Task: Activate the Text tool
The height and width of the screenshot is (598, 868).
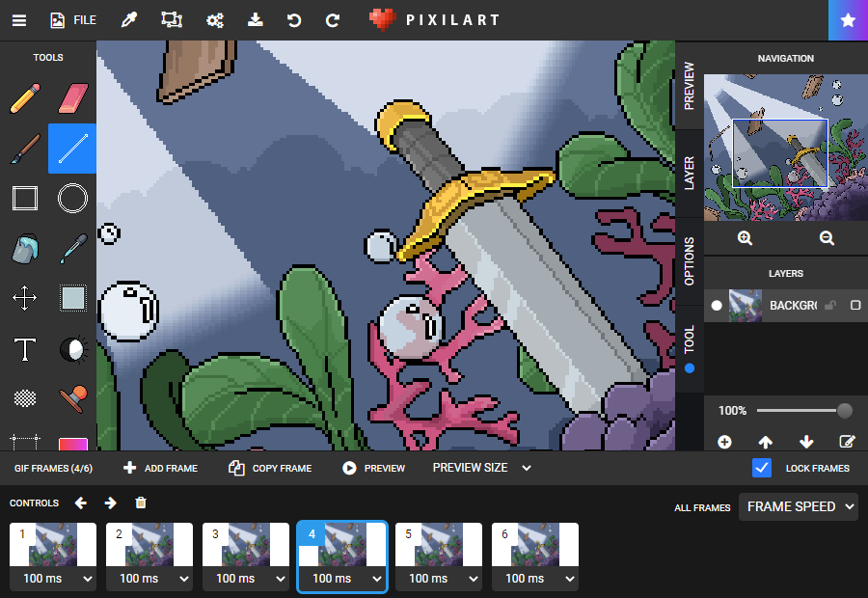Action: 24,349
